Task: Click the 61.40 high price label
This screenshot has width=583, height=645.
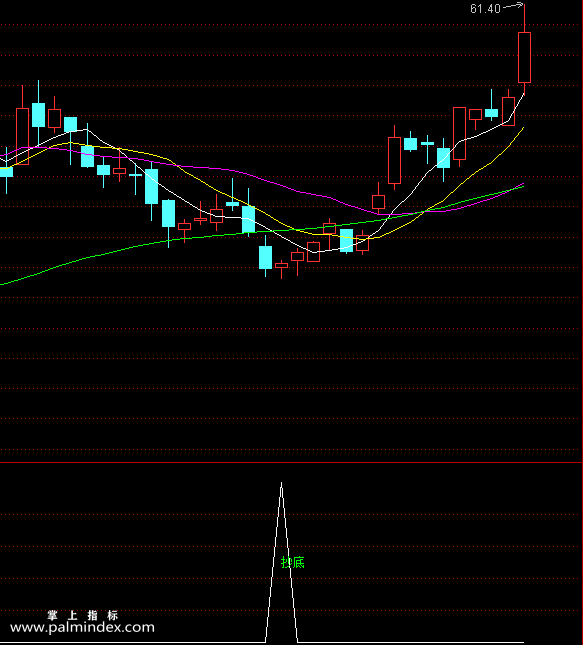Action: [485, 9]
